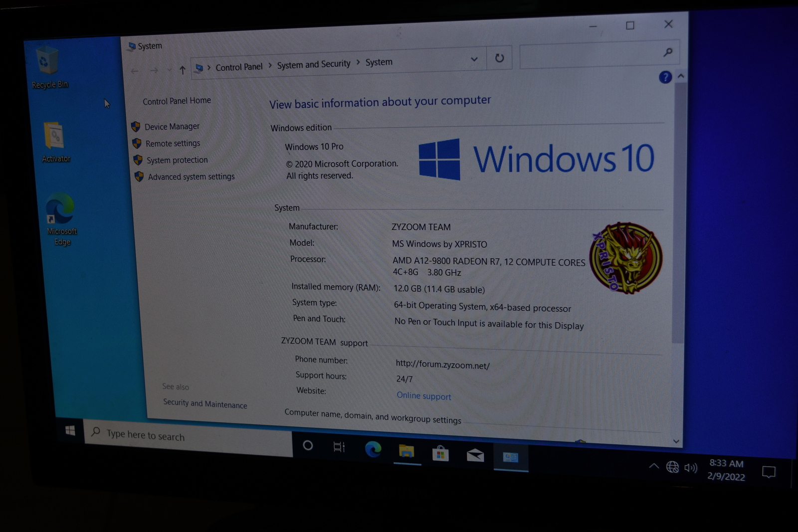This screenshot has height=532, width=798.
Task: Open the Recycle Bin desktop icon
Action: 48,67
